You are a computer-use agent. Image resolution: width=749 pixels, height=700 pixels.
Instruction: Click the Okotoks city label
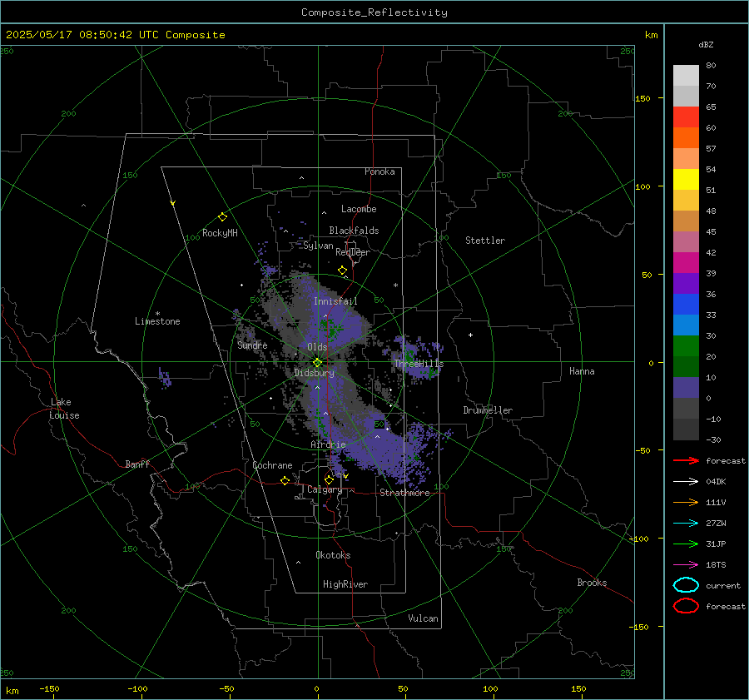click(333, 555)
